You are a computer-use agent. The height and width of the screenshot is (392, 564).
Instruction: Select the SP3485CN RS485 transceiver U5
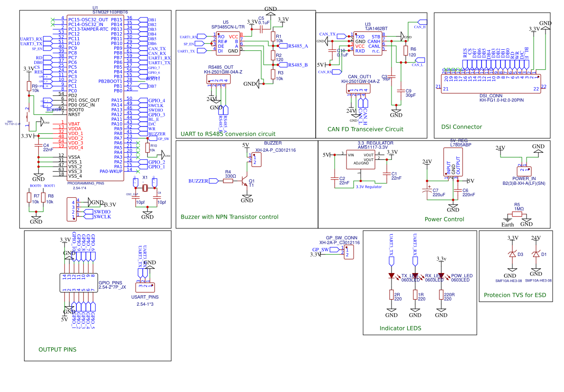[x=227, y=43]
